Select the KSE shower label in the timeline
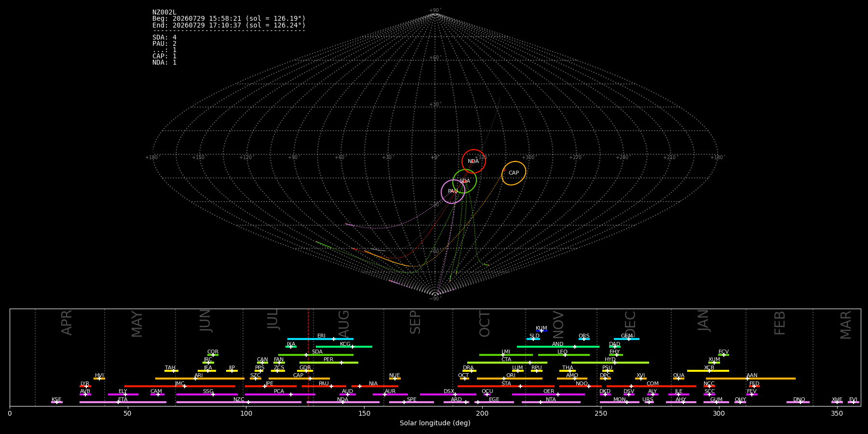The height and width of the screenshot is (434, 868). point(56,400)
